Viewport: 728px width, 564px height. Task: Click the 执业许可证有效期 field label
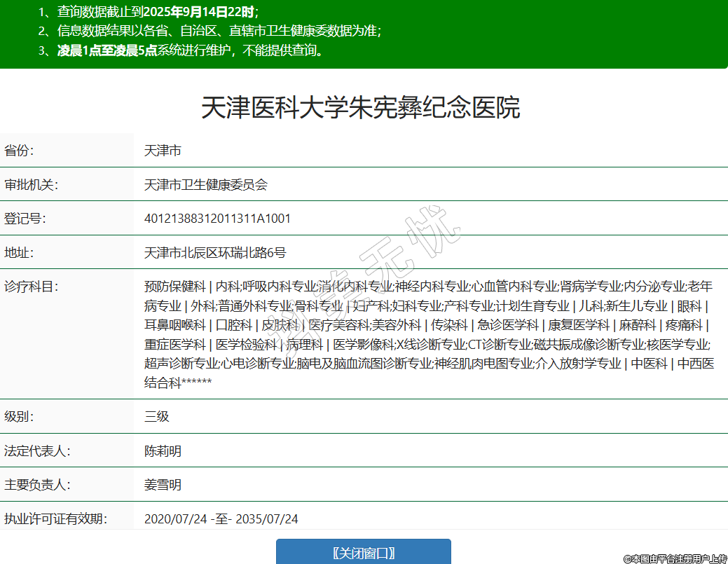pyautogui.click(x=55, y=519)
